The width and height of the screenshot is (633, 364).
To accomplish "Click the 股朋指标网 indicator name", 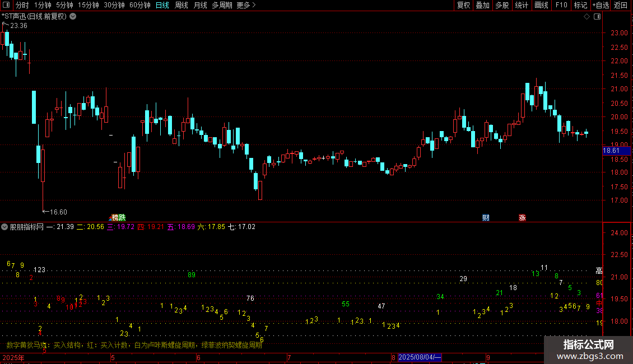I will (x=27, y=227).
